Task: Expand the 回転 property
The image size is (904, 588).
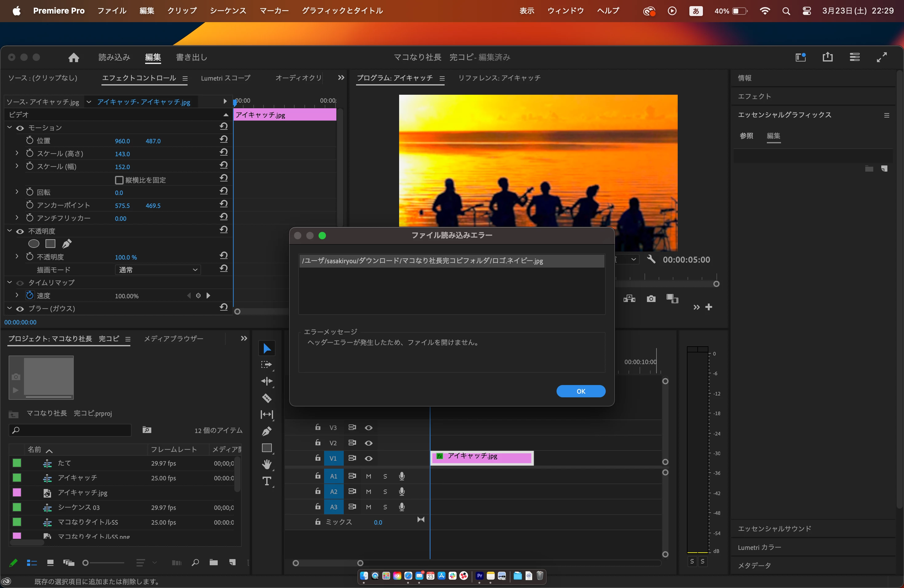Action: click(x=17, y=192)
